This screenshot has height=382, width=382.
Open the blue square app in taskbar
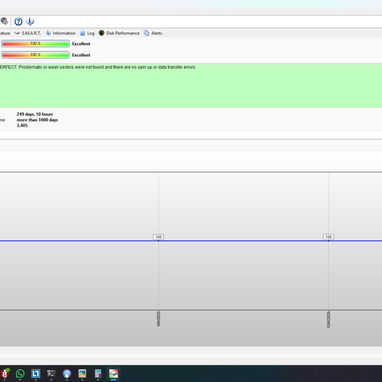[36, 374]
